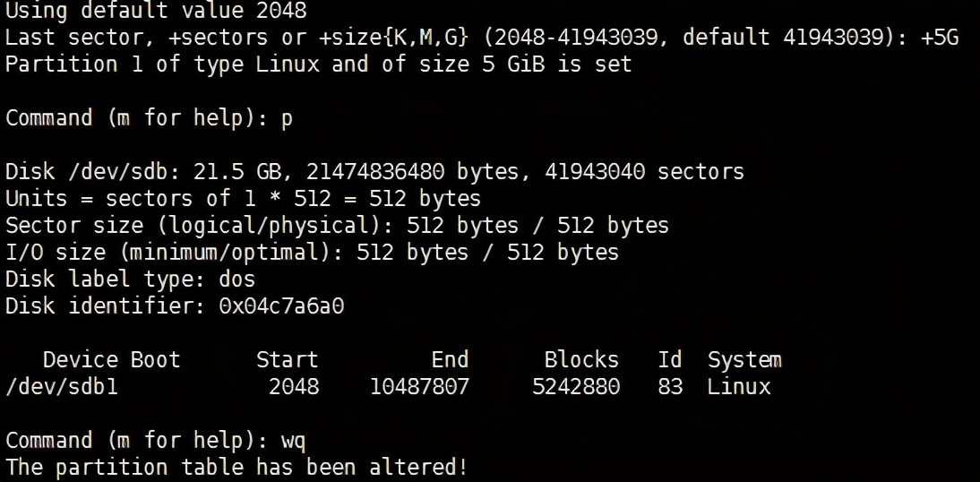Click the 'wq' command text

[x=294, y=441]
